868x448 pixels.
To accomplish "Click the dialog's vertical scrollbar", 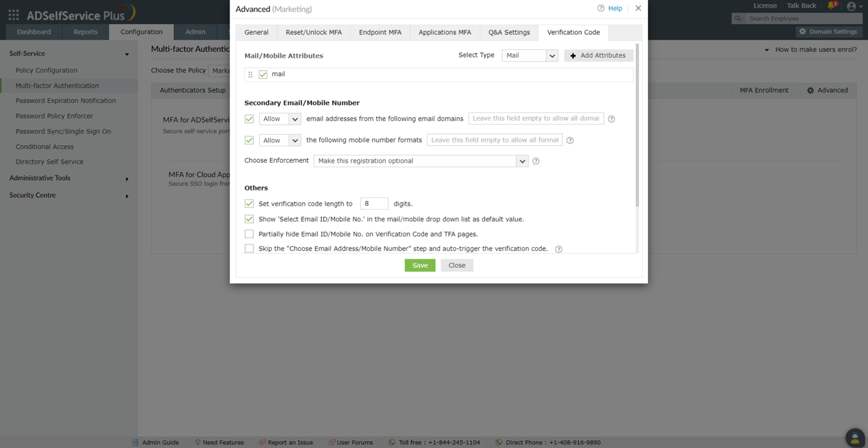I will tap(637, 125).
